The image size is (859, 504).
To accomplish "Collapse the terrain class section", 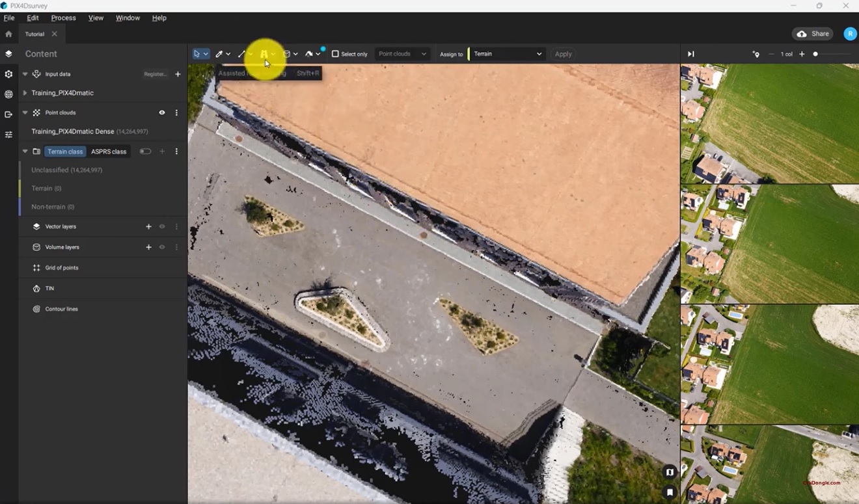I will [x=25, y=152].
